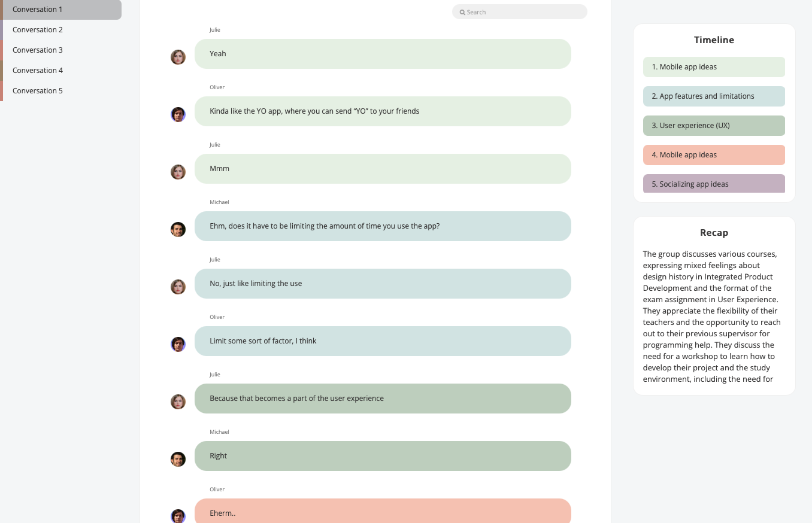Select Conversation 4 from the list

pyautogui.click(x=38, y=71)
